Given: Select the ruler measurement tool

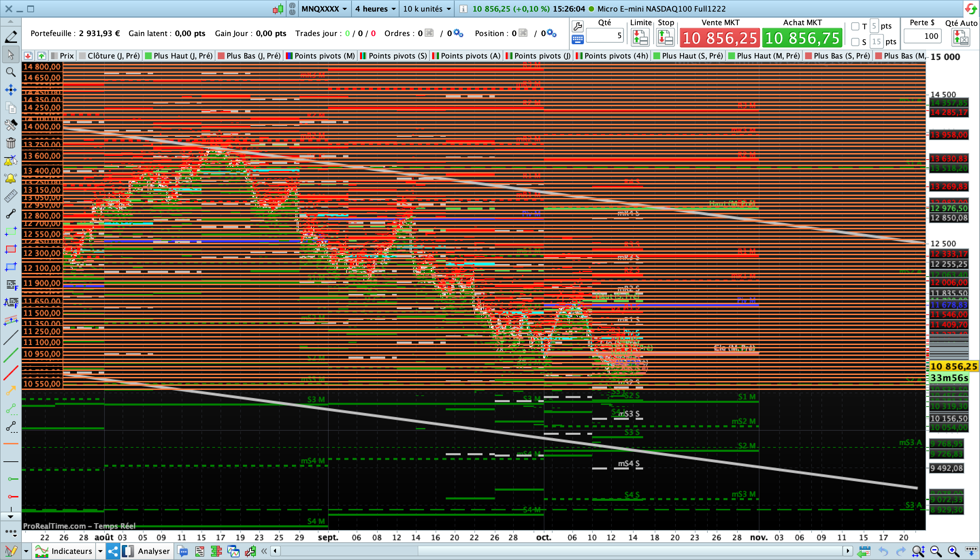Looking at the screenshot, I should (11, 196).
